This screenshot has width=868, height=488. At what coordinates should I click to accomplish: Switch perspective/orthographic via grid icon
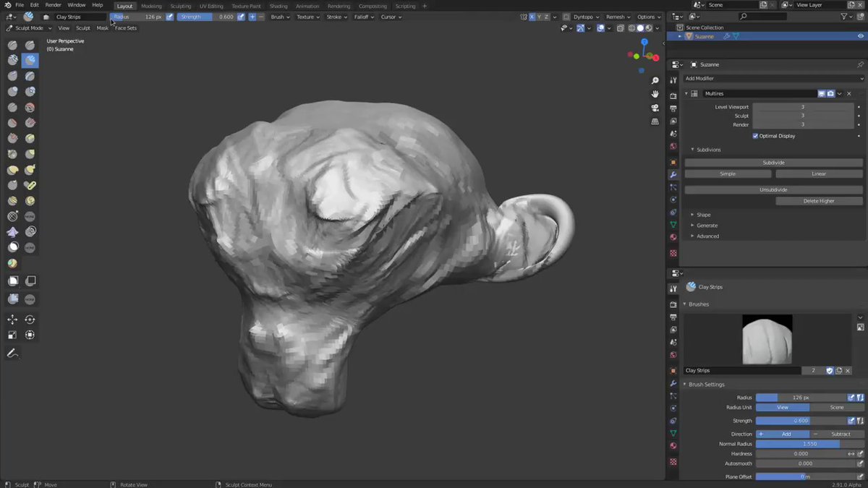click(655, 121)
